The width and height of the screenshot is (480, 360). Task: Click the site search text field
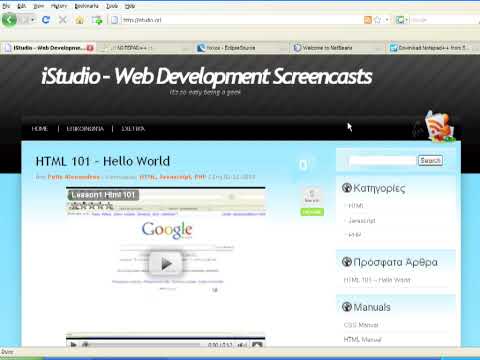383,161
